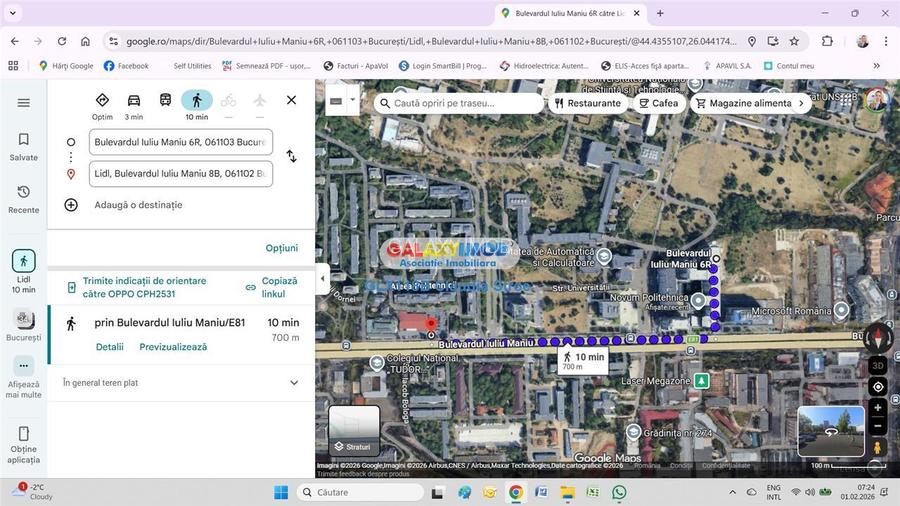This screenshot has height=506, width=900.
Task: Open Opțiuni route options
Action: click(x=282, y=248)
